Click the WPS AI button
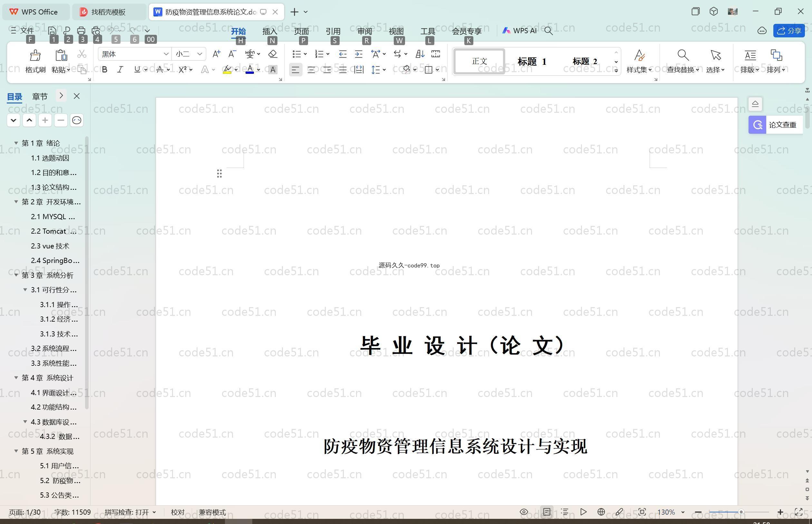The image size is (812, 524). click(519, 31)
